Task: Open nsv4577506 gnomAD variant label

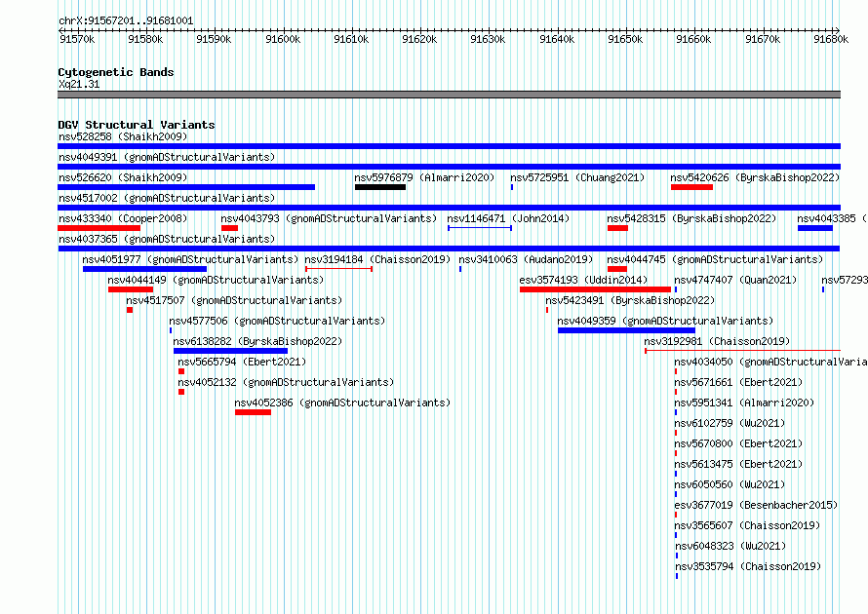Action: (277, 321)
